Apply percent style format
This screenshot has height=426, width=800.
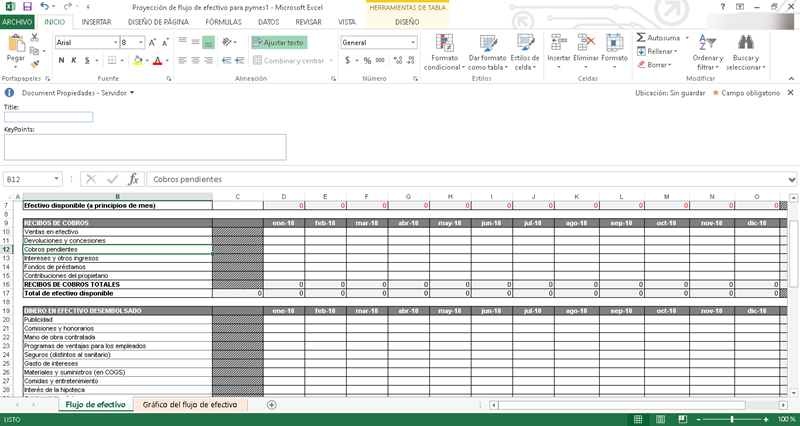[367, 61]
